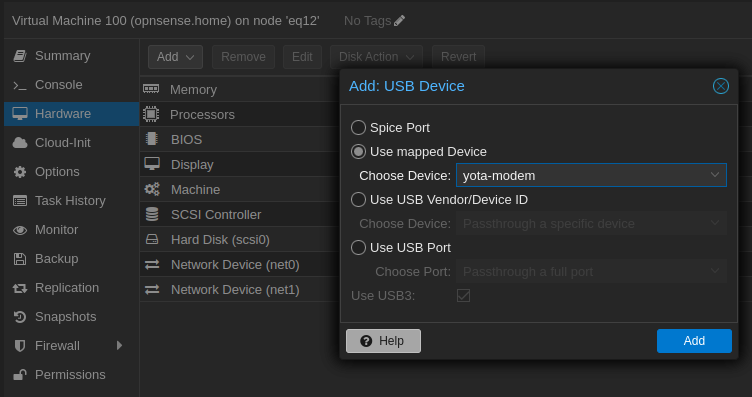The width and height of the screenshot is (752, 397).
Task: Click the Hard Disk drive icon
Action: pyautogui.click(x=152, y=239)
